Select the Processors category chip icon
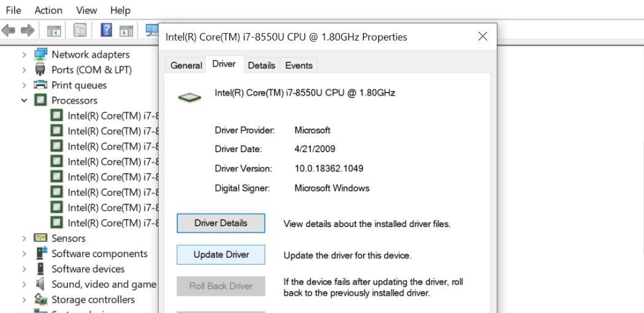The width and height of the screenshot is (644, 313). point(40,100)
